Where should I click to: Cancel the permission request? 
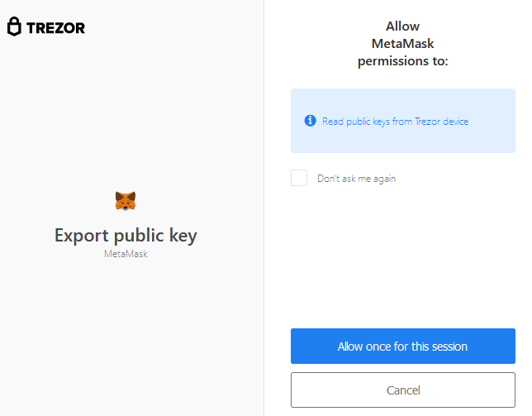[403, 390]
